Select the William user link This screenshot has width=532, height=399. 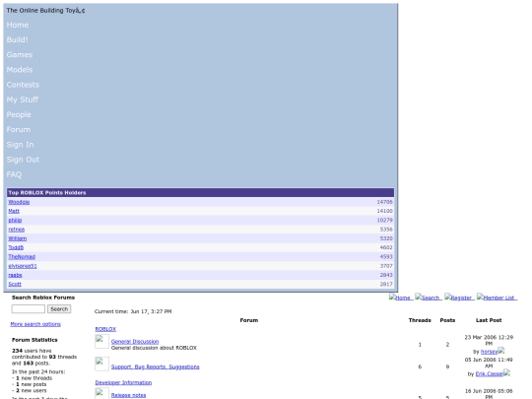pos(18,238)
